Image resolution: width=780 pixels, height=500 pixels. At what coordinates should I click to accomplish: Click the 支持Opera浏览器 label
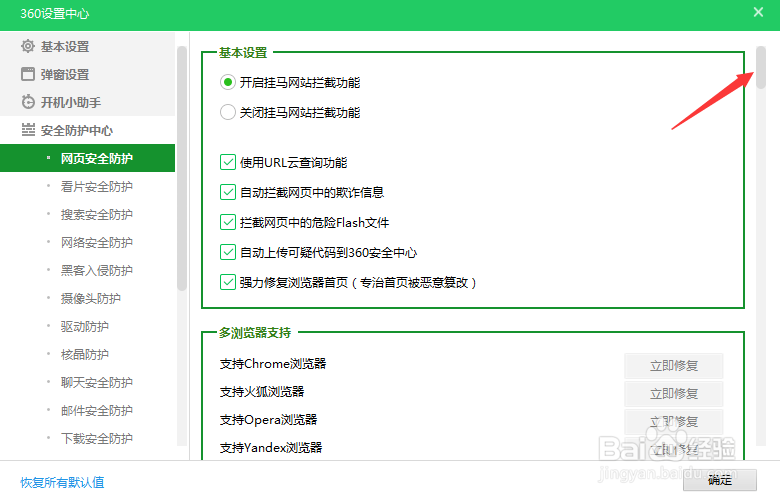tap(268, 419)
